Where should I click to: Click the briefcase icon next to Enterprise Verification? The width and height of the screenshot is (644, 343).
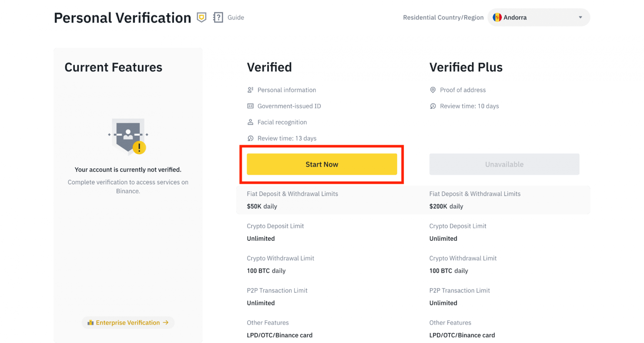[90, 322]
